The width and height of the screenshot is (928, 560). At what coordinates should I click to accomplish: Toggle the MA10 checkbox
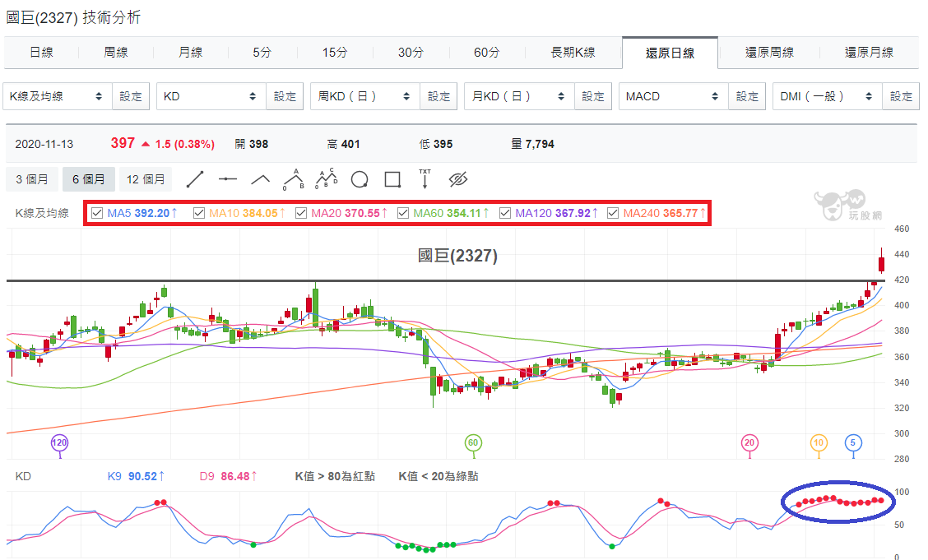tap(199, 213)
